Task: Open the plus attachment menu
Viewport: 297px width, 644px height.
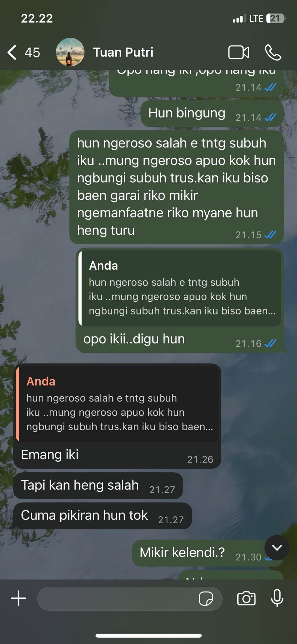Action: click(19, 598)
